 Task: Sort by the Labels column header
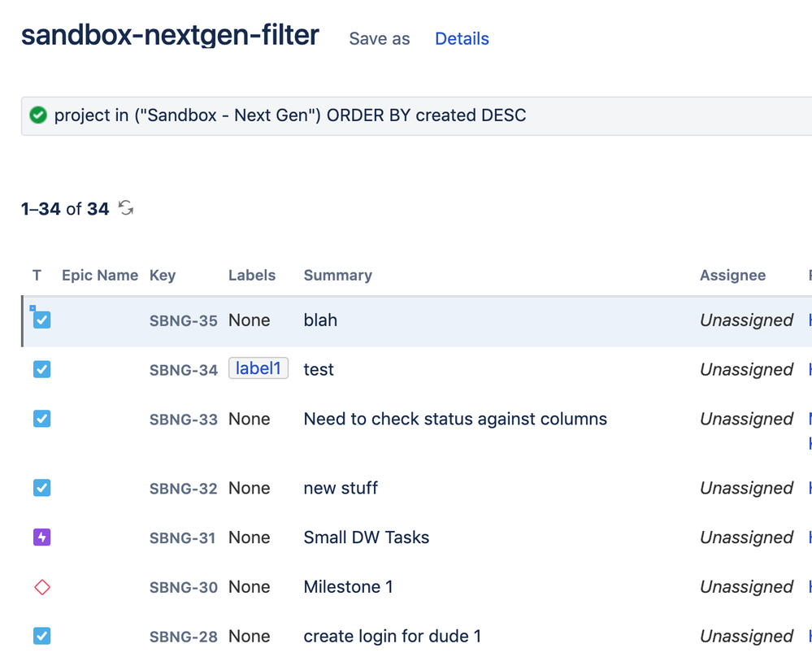coord(252,275)
